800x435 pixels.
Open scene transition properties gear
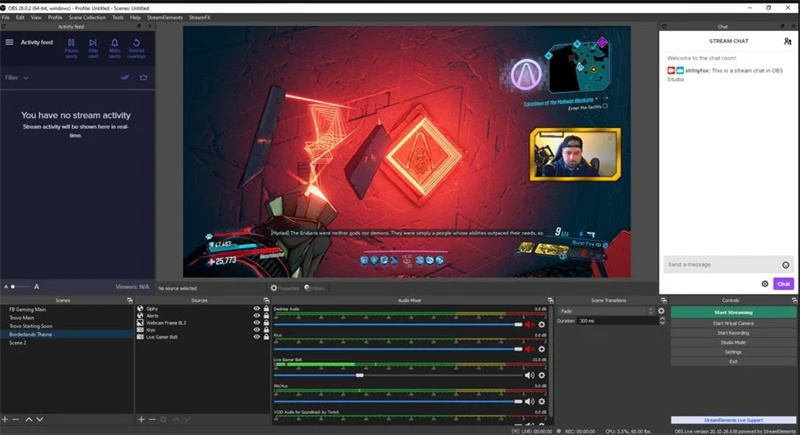661,311
